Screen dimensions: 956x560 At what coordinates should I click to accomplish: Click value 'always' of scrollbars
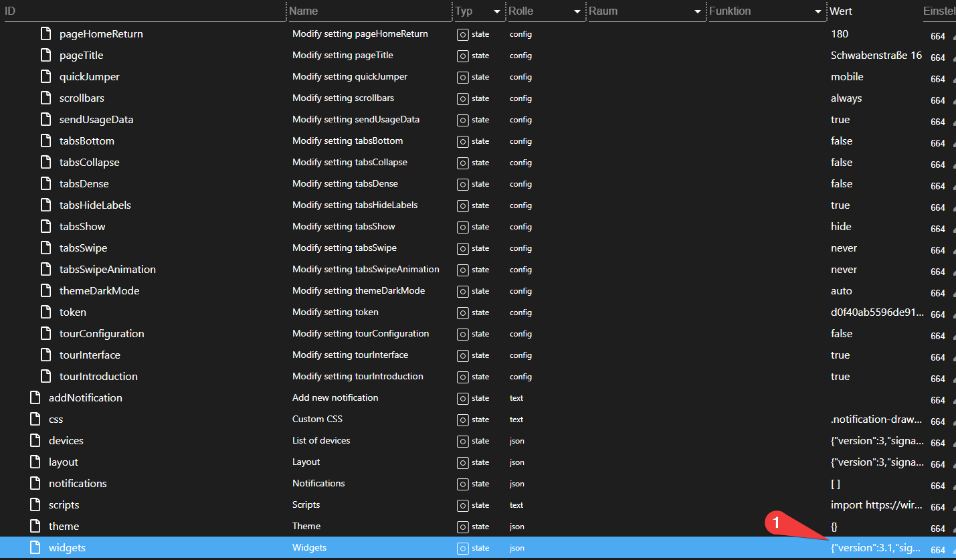[x=846, y=98]
